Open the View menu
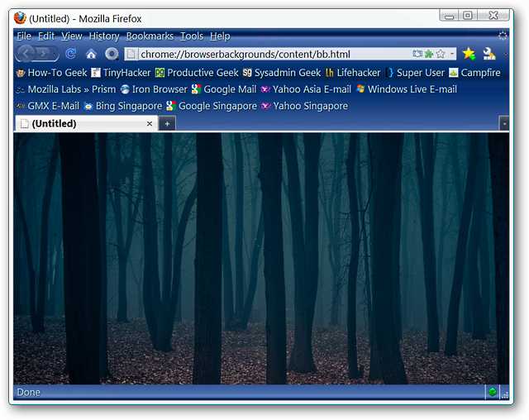The width and height of the screenshot is (529, 420). (72, 36)
